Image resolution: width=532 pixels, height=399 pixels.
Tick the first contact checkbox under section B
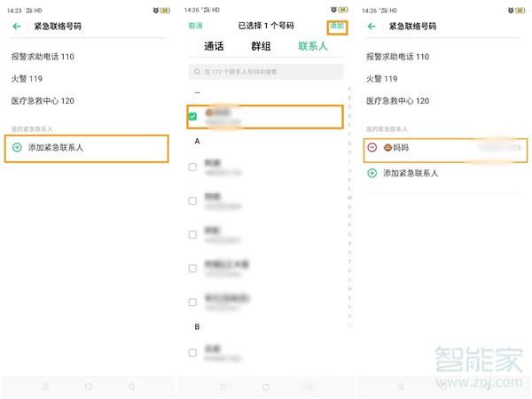pyautogui.click(x=192, y=352)
